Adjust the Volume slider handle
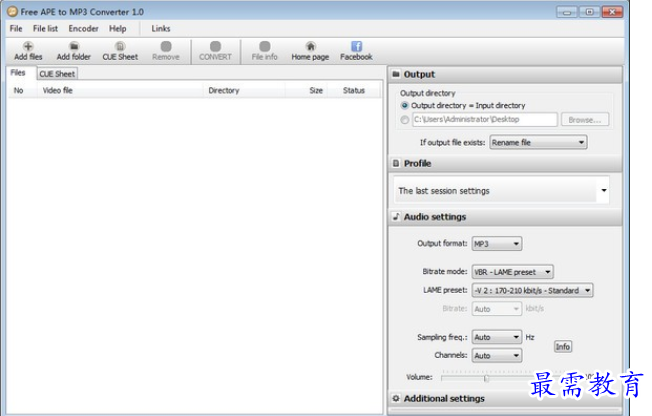This screenshot has width=652, height=416. (486, 378)
